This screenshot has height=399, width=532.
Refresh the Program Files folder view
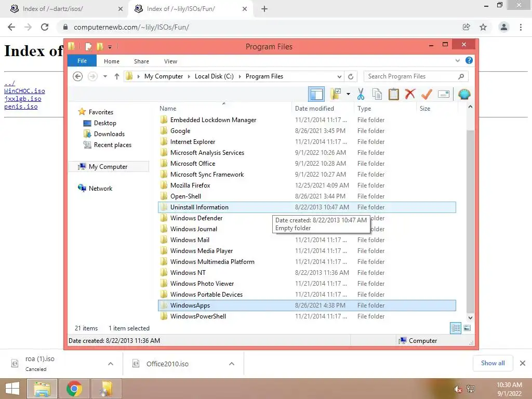[x=351, y=76]
